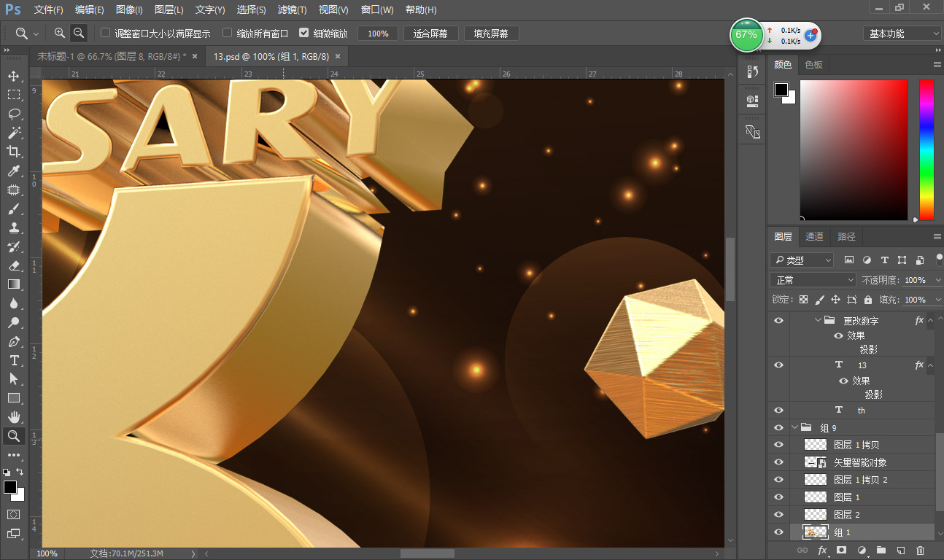Click the 适合屏幕 button
The width and height of the screenshot is (944, 560).
coord(430,34)
